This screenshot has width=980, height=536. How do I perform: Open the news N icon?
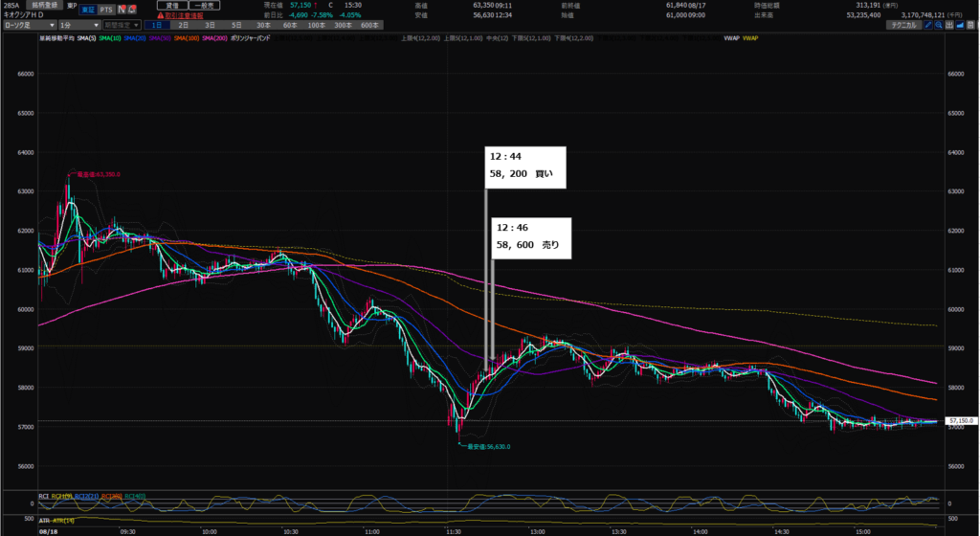coord(122,10)
